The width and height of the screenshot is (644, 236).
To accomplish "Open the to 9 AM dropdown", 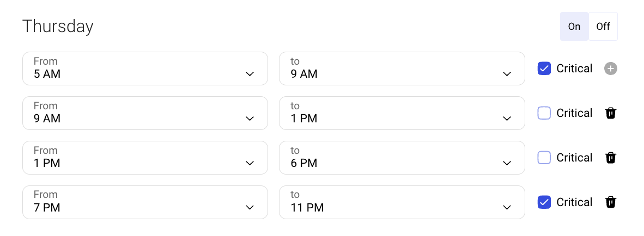I will [402, 69].
